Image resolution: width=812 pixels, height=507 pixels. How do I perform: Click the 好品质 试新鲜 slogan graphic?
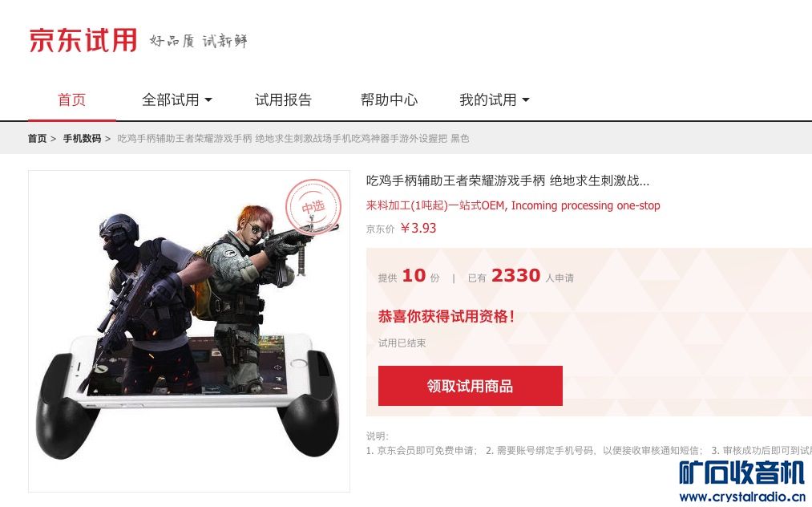coord(199,41)
